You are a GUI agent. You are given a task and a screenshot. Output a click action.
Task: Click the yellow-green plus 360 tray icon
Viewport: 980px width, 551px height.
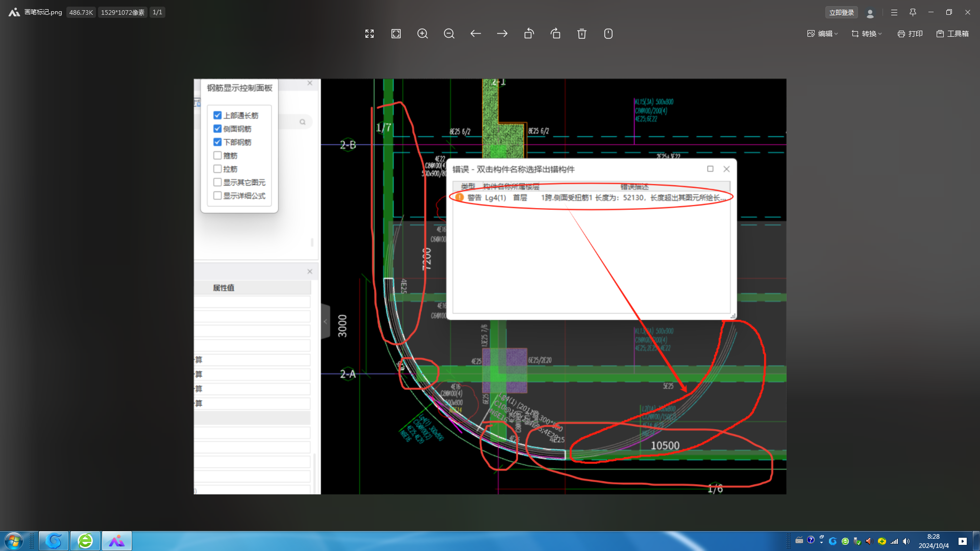(881, 541)
